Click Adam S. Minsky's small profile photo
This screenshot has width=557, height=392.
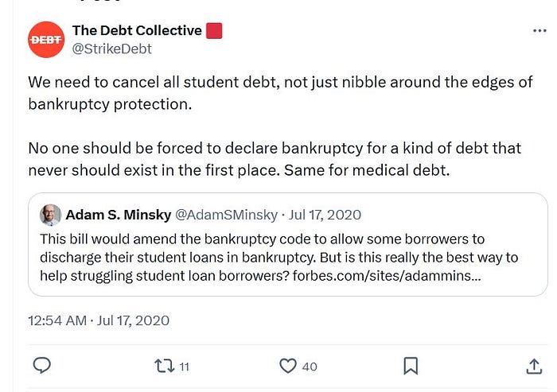(50, 215)
